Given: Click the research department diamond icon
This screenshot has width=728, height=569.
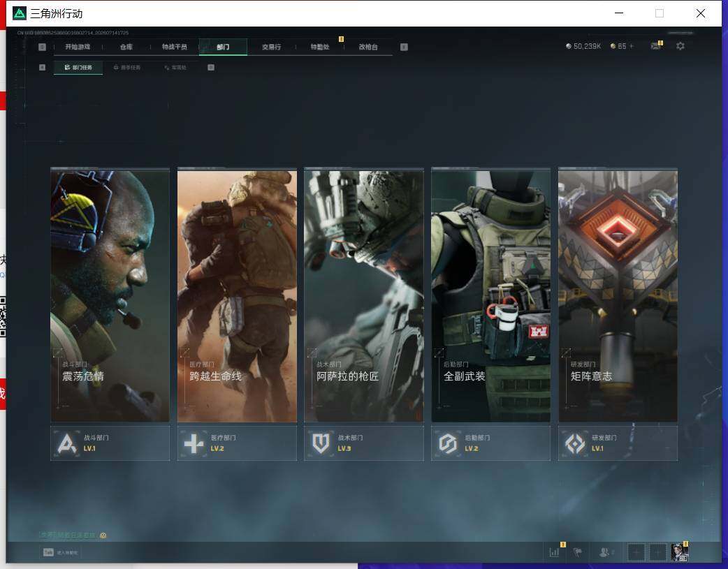Looking at the screenshot, I should click(x=575, y=444).
